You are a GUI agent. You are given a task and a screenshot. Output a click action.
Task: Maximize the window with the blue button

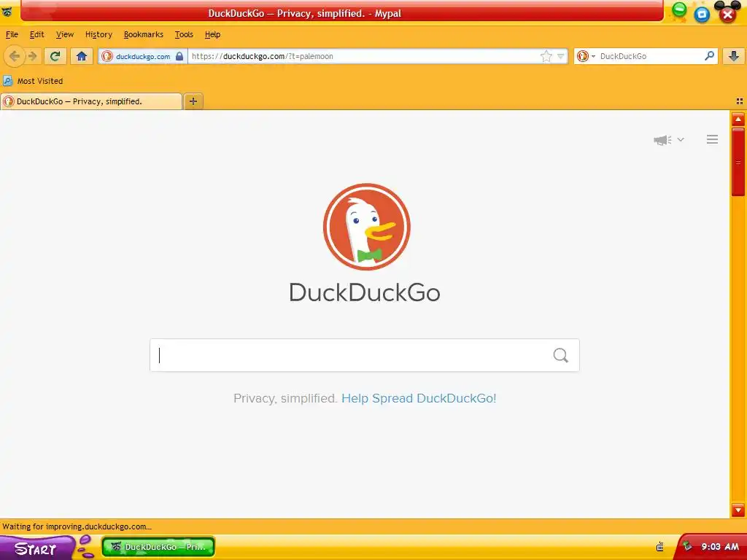(702, 15)
